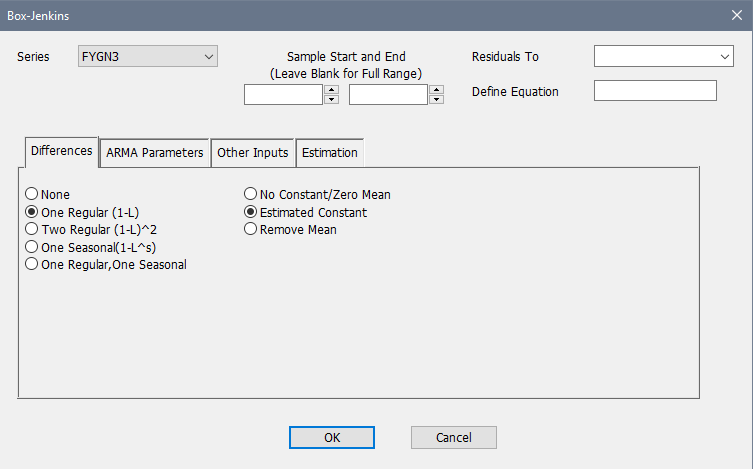Image resolution: width=753 pixels, height=469 pixels.
Task: Increment the sample start spinner up arrow
Action: pos(331,90)
